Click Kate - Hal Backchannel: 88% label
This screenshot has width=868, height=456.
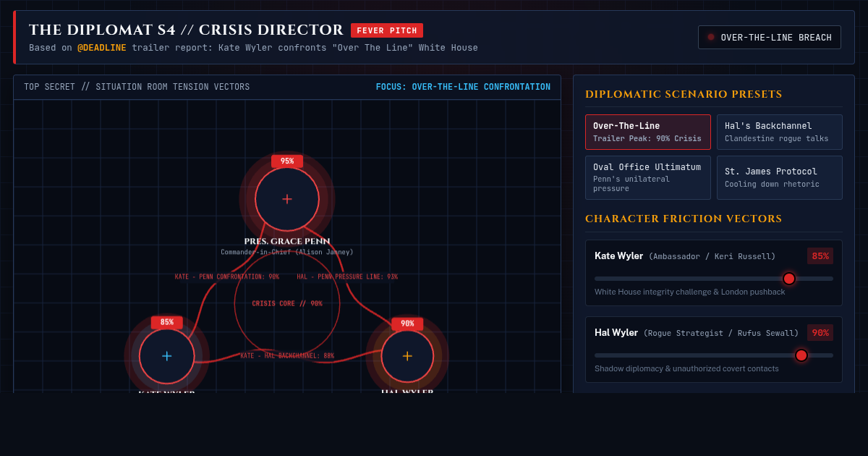click(287, 356)
